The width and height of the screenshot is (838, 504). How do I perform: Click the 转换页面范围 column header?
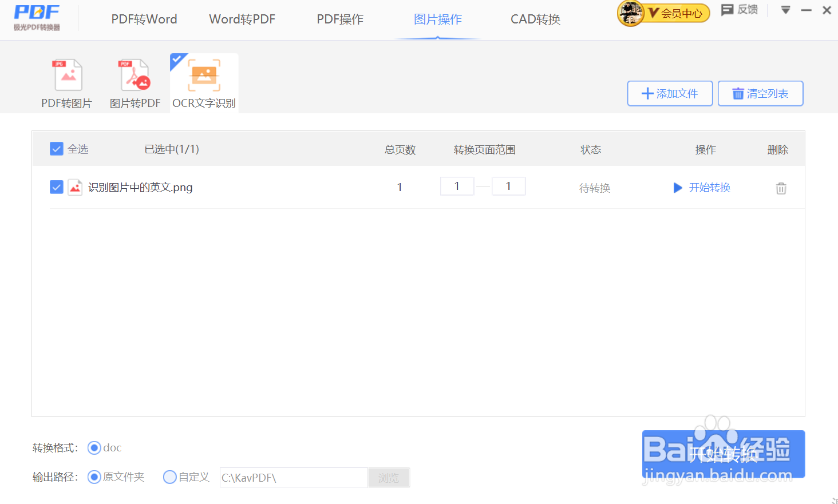pyautogui.click(x=485, y=150)
